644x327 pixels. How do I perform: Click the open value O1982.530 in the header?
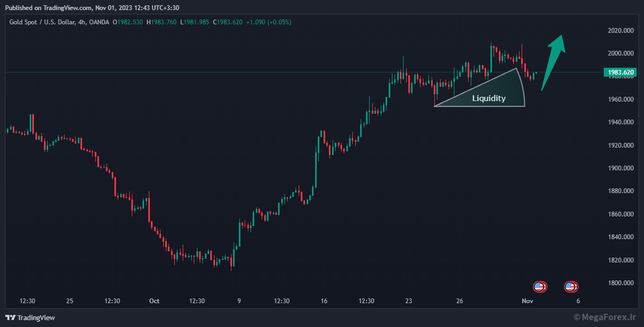128,22
